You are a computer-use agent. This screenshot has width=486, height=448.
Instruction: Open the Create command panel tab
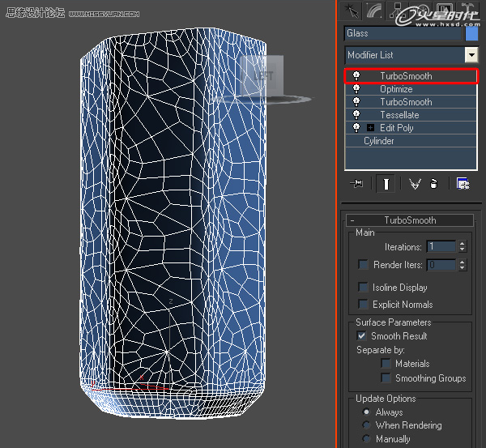click(x=351, y=11)
